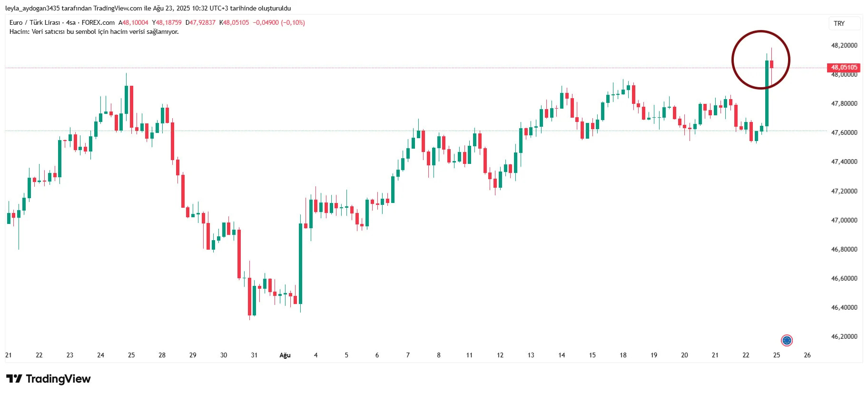Click the TradingView brand text link
The image size is (868, 395).
click(58, 379)
